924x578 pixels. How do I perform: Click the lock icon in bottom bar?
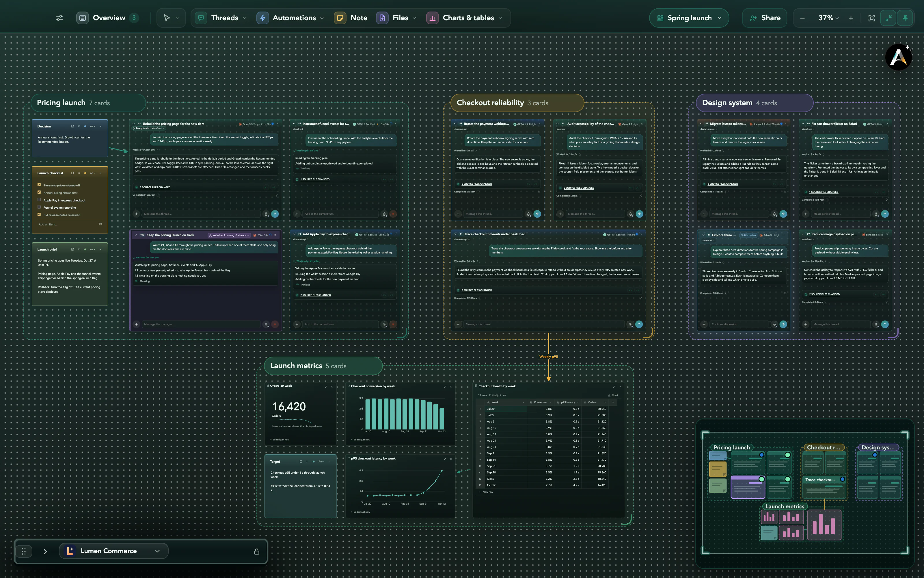click(x=257, y=551)
